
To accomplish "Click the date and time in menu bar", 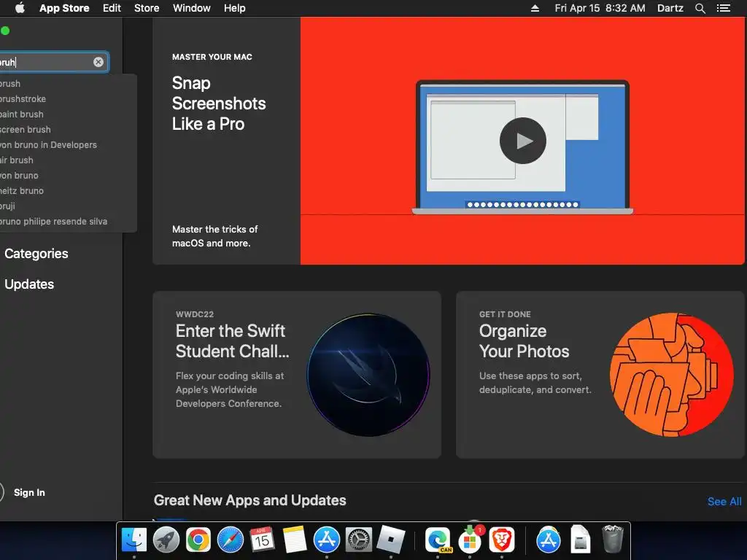I will 600,8.
